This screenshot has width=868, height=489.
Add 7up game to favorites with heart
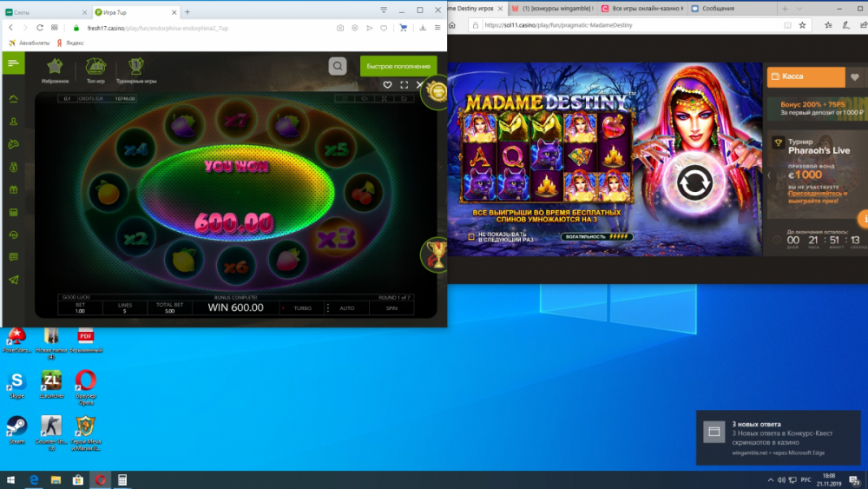pyautogui.click(x=388, y=85)
